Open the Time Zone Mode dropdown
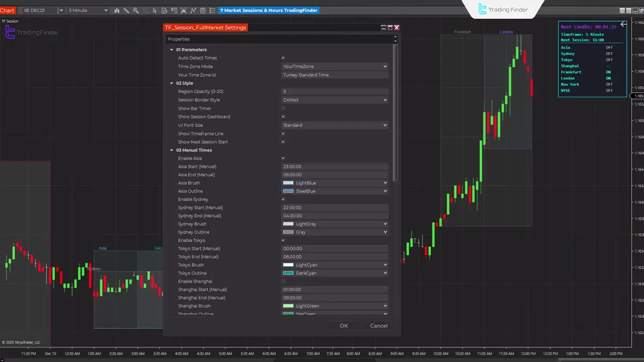Screen dimensions: 644x362 tap(334, 66)
